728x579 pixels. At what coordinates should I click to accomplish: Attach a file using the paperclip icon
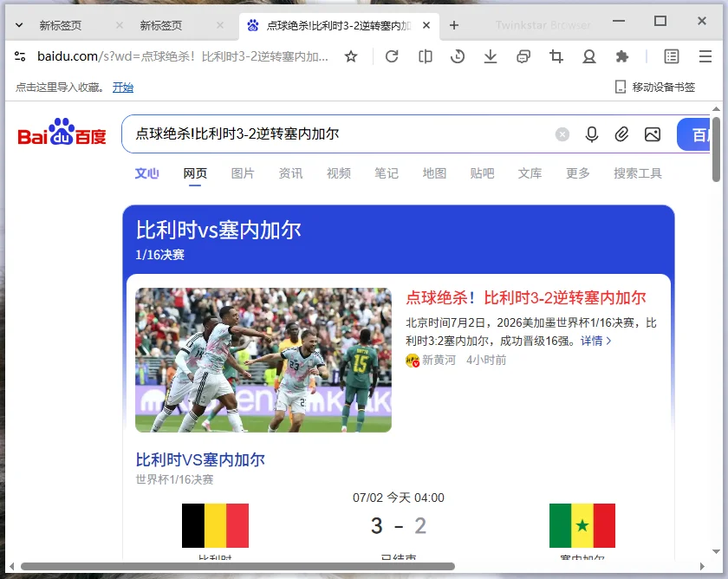621,134
